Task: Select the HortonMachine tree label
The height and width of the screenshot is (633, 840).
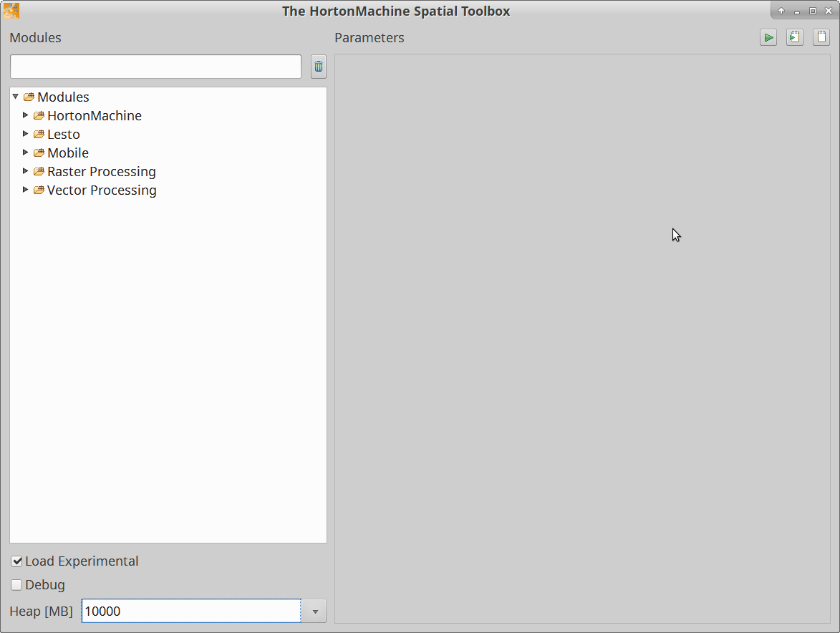Action: [95, 116]
